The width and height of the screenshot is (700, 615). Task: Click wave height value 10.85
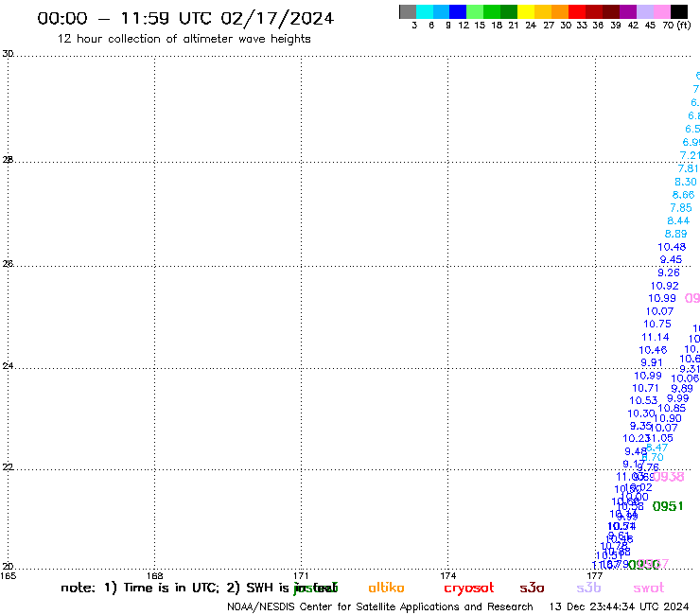coord(672,408)
